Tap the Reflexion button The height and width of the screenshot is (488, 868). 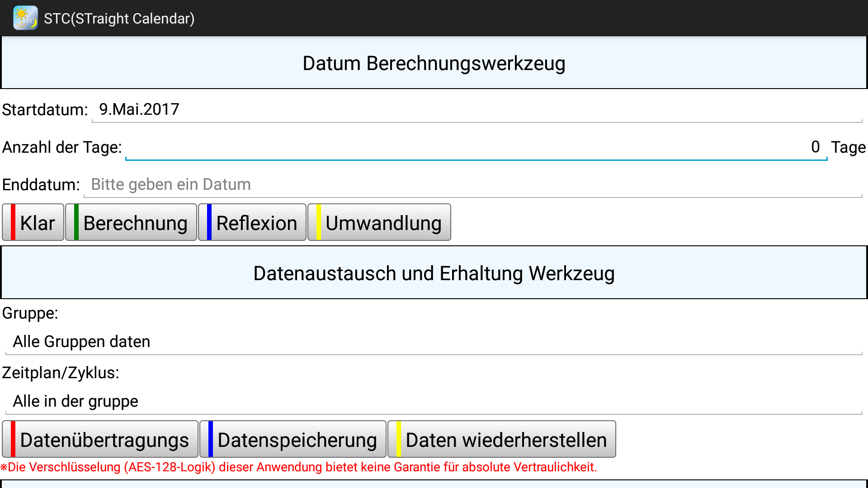point(252,223)
